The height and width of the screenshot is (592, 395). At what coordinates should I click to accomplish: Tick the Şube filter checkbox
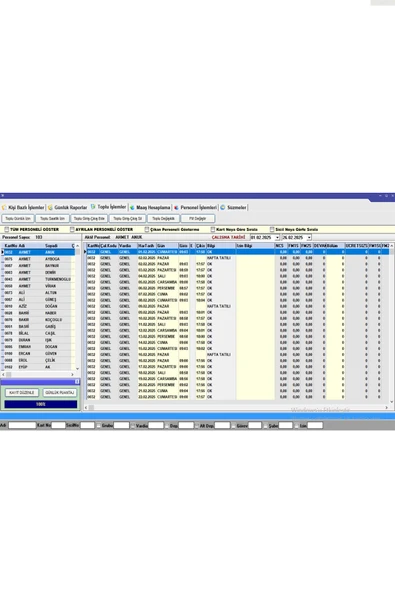click(x=265, y=426)
